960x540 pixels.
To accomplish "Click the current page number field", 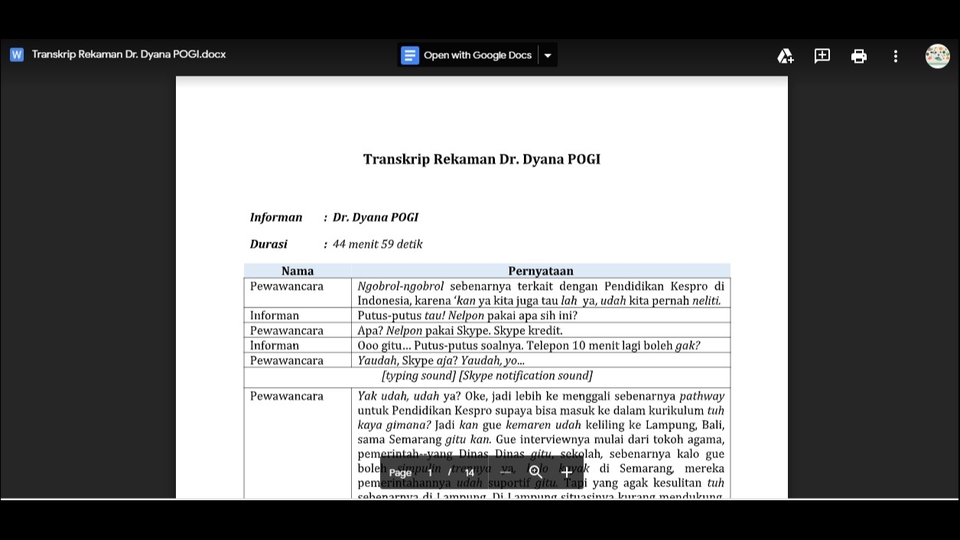I will pos(431,472).
